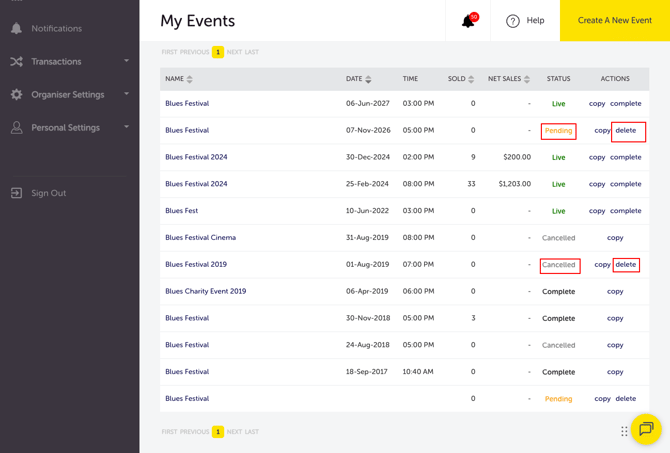Delete the Blues Festival 2019 event

click(626, 265)
